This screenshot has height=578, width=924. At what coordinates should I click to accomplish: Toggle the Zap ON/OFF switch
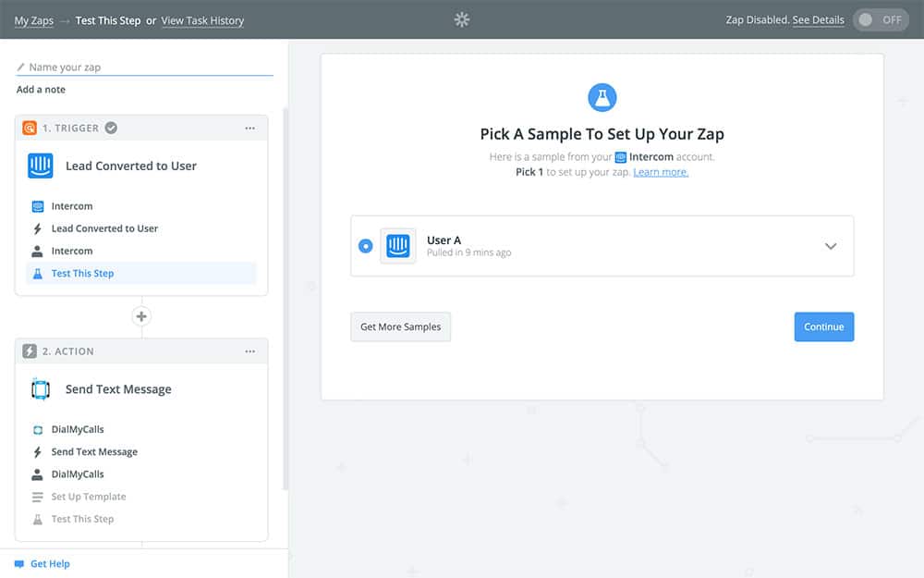(881, 19)
